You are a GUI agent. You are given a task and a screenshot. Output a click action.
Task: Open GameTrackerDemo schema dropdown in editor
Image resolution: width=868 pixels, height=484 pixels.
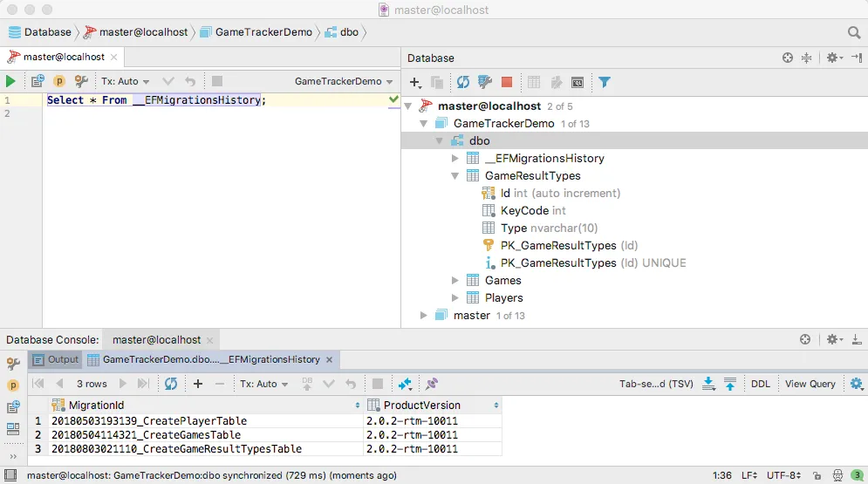[x=343, y=81]
